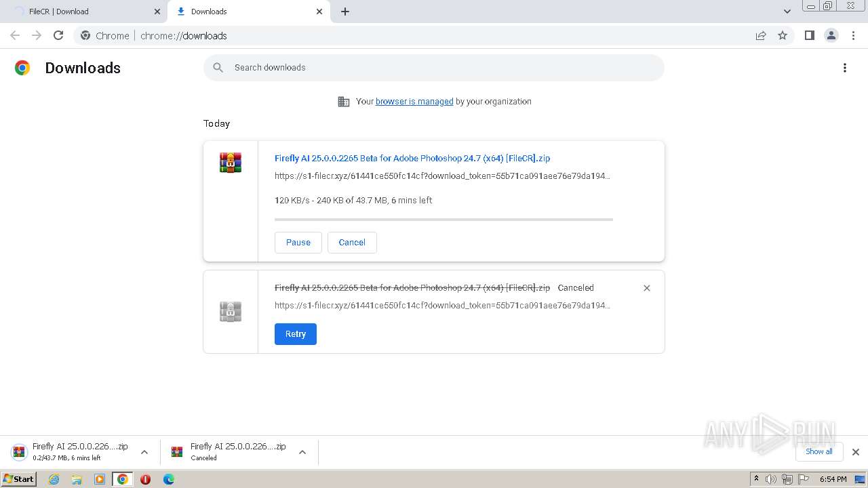Click the Chrome taskbar icon
The image size is (868, 488).
click(123, 479)
